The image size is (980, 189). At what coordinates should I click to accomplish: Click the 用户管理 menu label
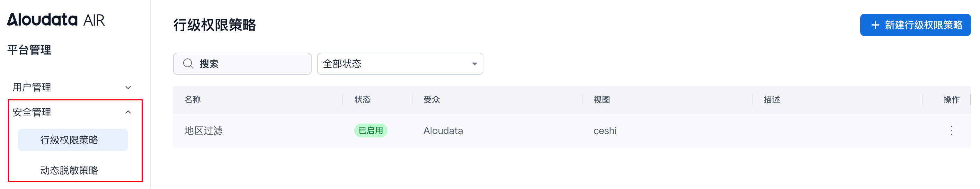pos(32,88)
